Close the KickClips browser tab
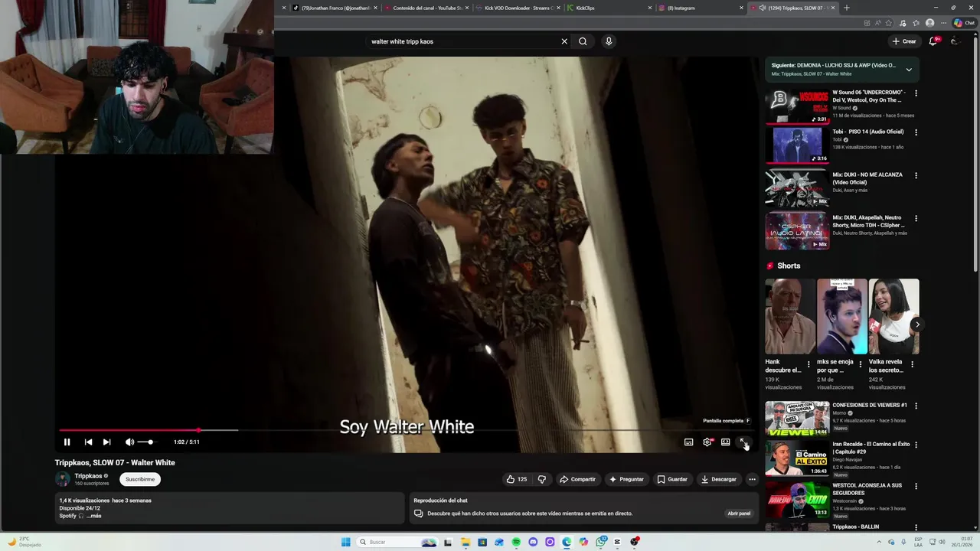The height and width of the screenshot is (551, 980). point(650,8)
